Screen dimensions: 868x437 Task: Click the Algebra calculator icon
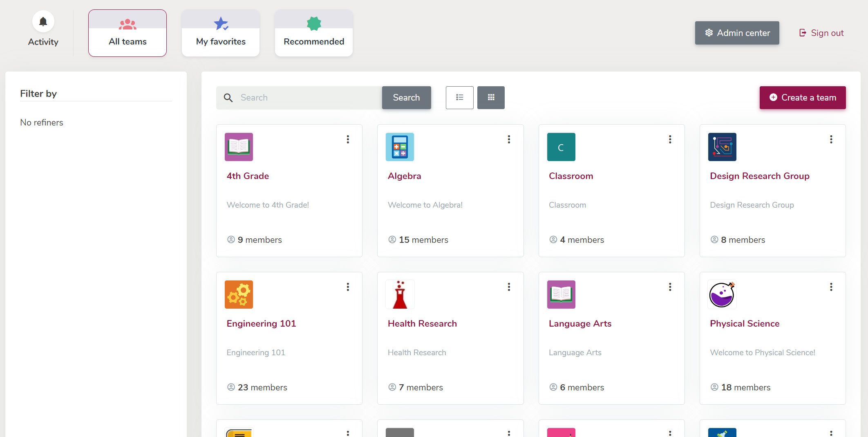pyautogui.click(x=400, y=147)
